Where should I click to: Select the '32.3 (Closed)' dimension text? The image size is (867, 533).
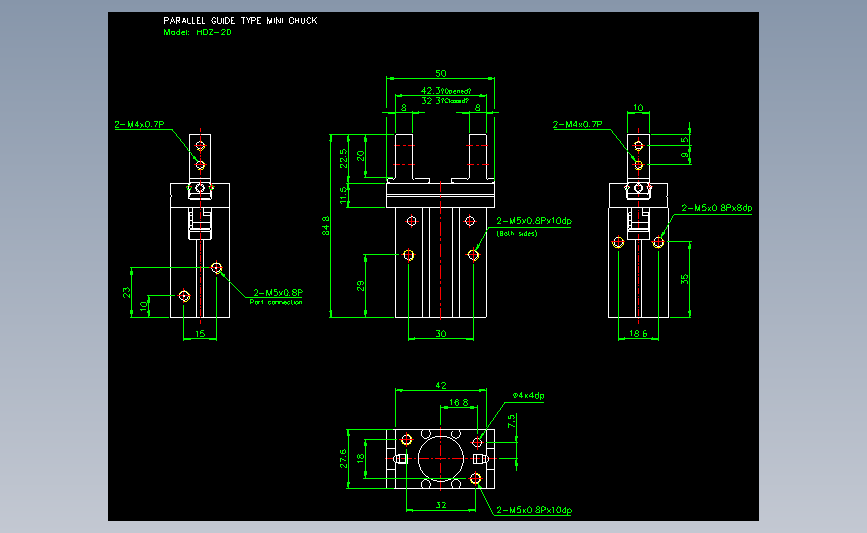445,101
